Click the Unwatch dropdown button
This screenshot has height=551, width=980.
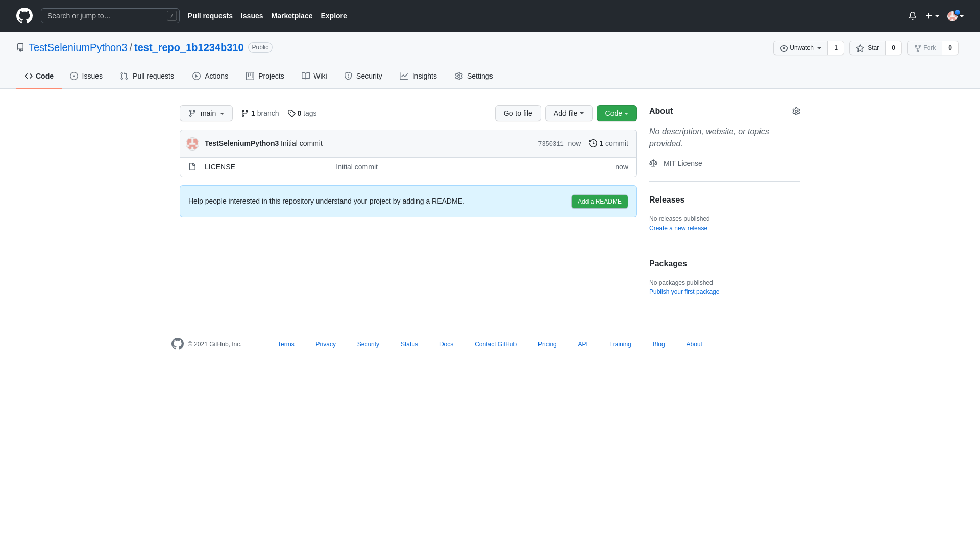[800, 48]
